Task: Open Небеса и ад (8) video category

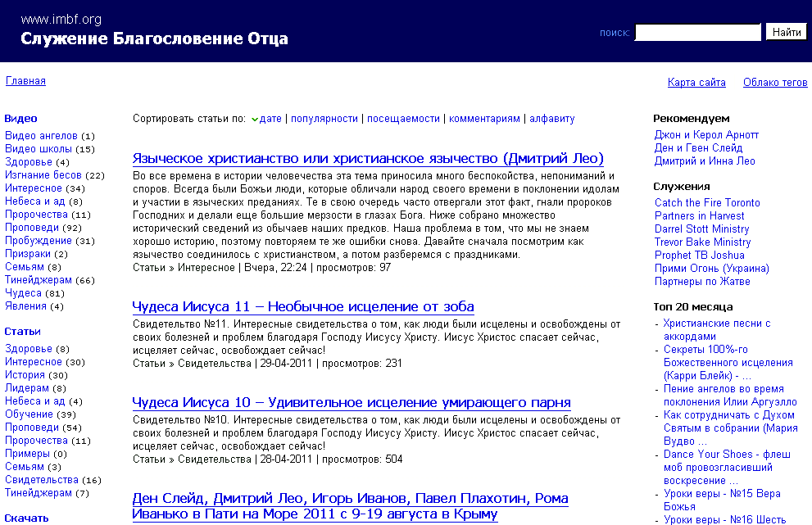Action: tap(34, 201)
